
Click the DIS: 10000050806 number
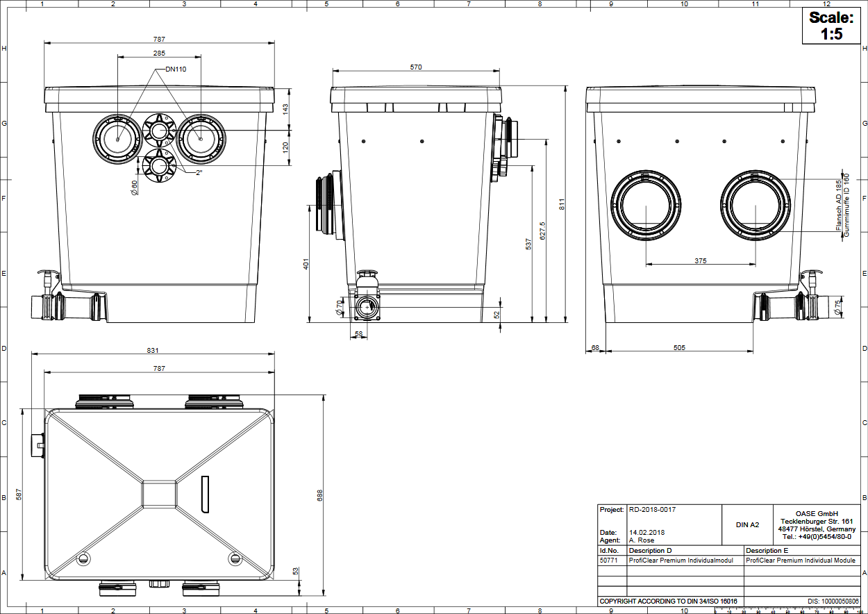click(833, 601)
